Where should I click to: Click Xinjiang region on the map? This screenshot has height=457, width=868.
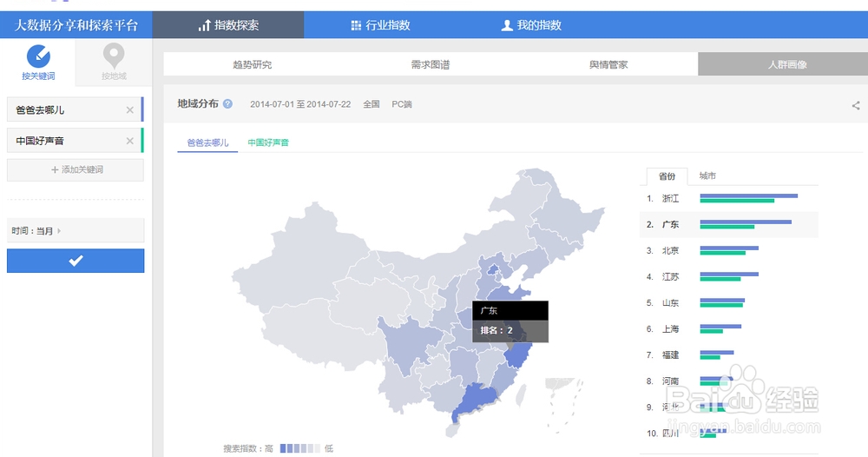coord(302,257)
